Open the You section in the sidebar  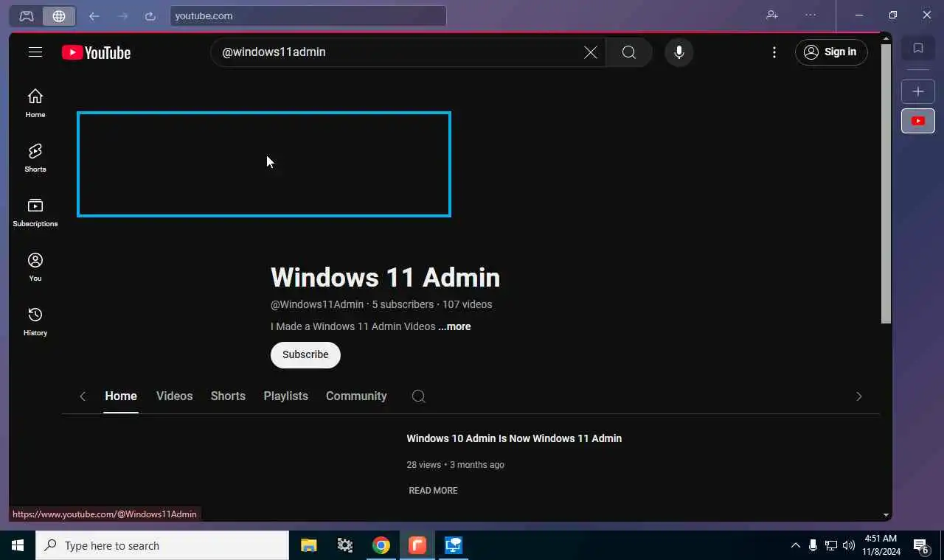tap(35, 267)
